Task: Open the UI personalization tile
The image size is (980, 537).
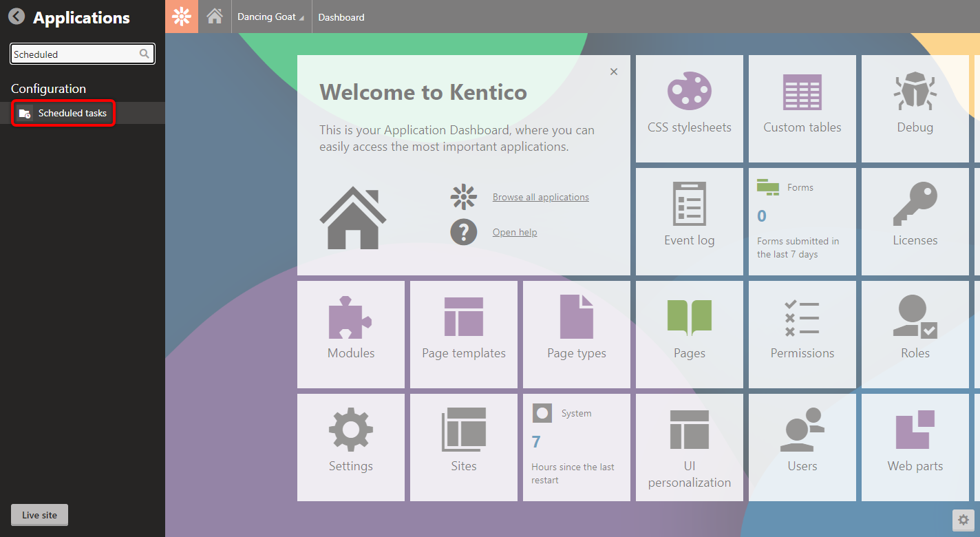Action: tap(690, 447)
